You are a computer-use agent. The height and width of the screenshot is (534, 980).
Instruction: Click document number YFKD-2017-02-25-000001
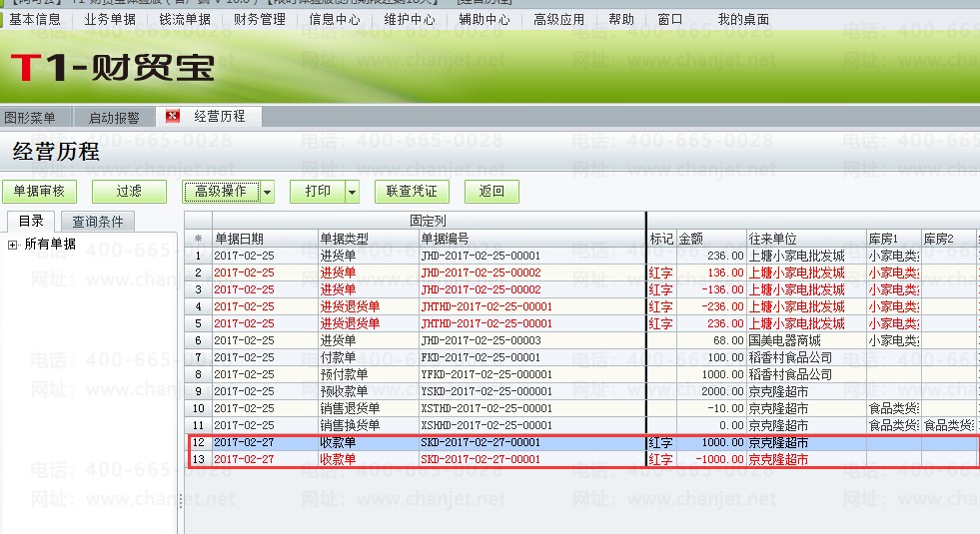coord(487,374)
